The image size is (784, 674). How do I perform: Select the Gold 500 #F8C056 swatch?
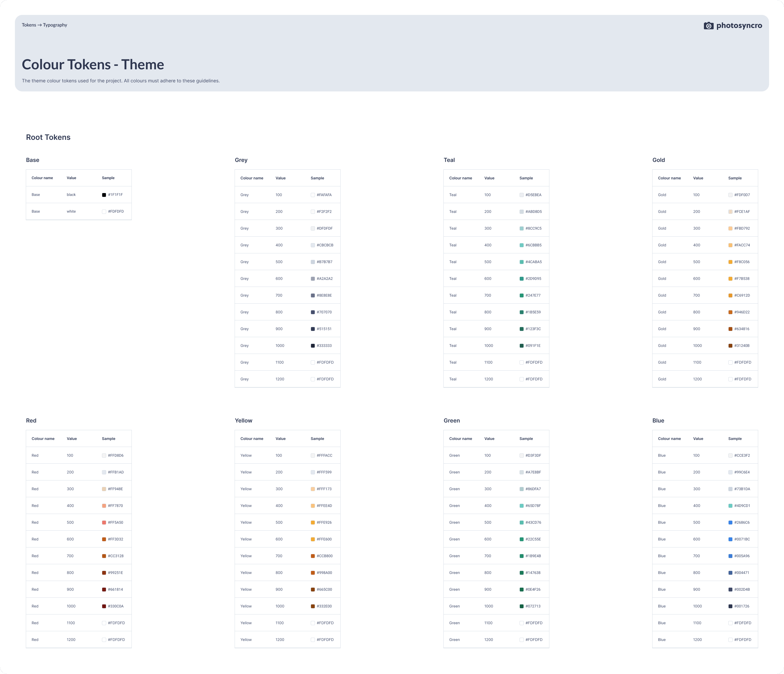point(730,262)
